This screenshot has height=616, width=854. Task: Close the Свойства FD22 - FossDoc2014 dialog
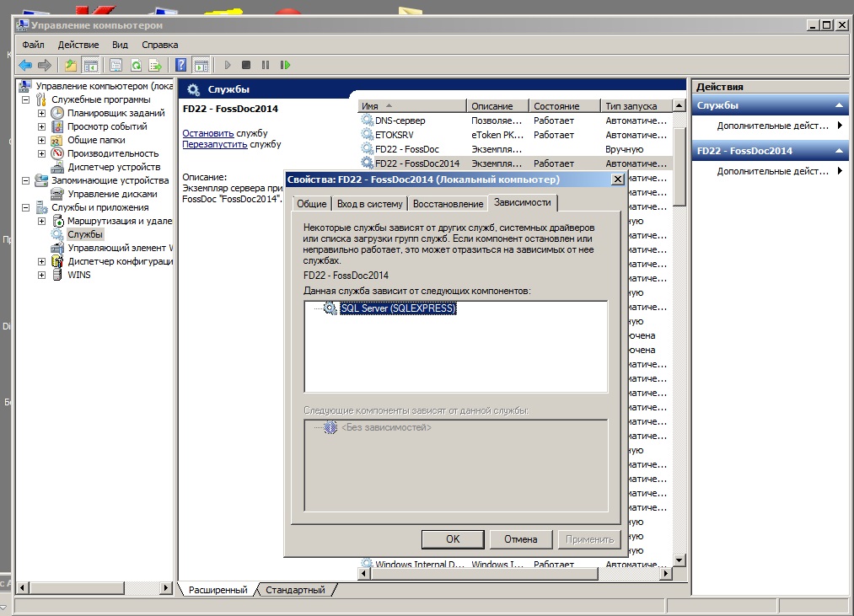[617, 179]
